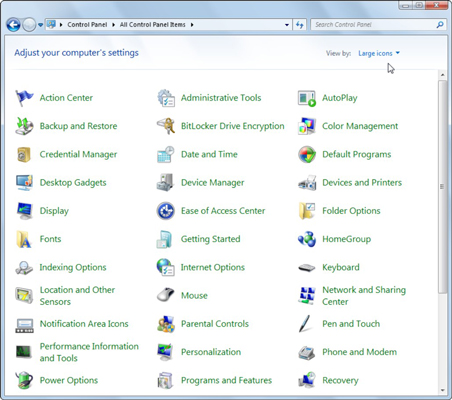Click the Devices and Printers icon
The width and height of the screenshot is (452, 400).
(307, 183)
